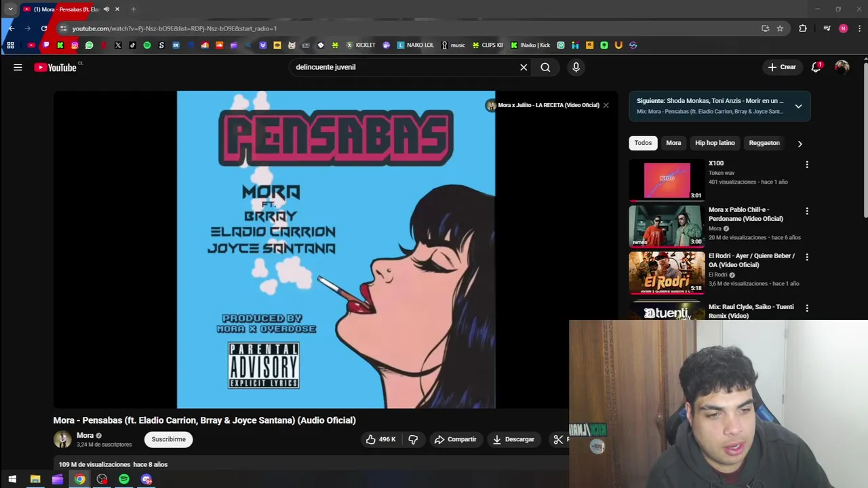Open Mora x Pablo Chill-e Perdoname title
868x488 pixels.
click(745, 214)
